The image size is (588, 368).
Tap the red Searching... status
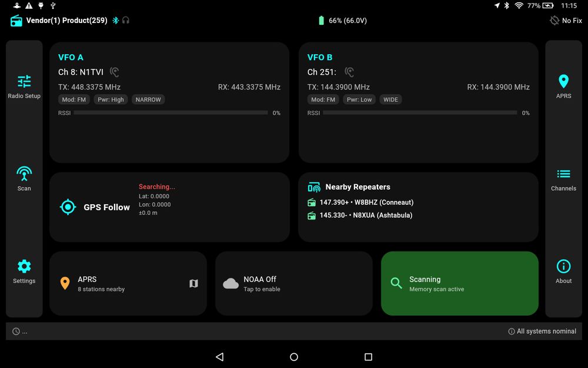click(x=157, y=187)
